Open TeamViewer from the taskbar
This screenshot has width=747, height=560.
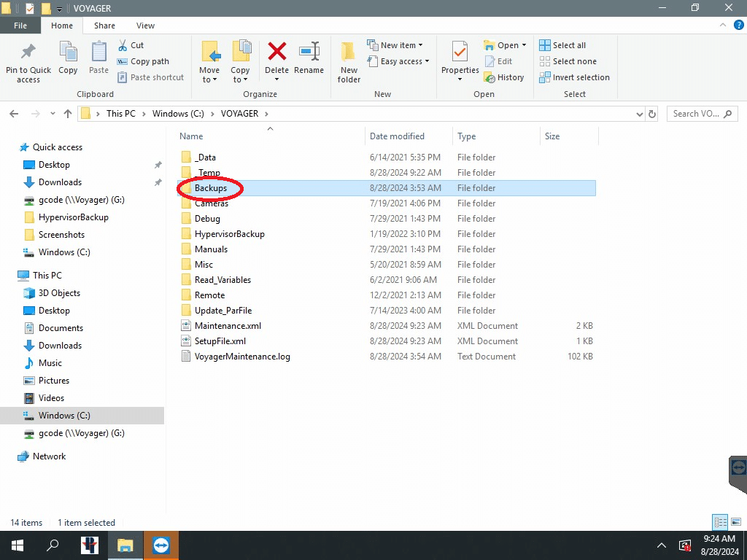point(160,545)
